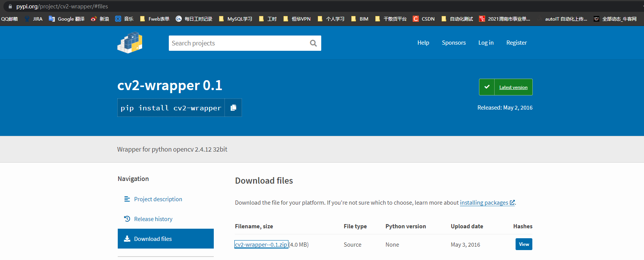The image size is (644, 260).
Task: Click the Hashes column header
Action: click(x=523, y=226)
